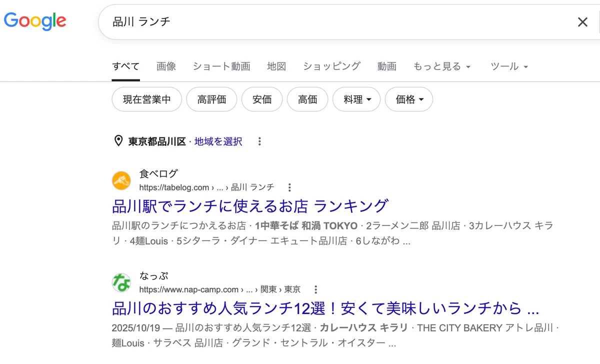
Task: Click the Google logo
Action: [x=35, y=21]
